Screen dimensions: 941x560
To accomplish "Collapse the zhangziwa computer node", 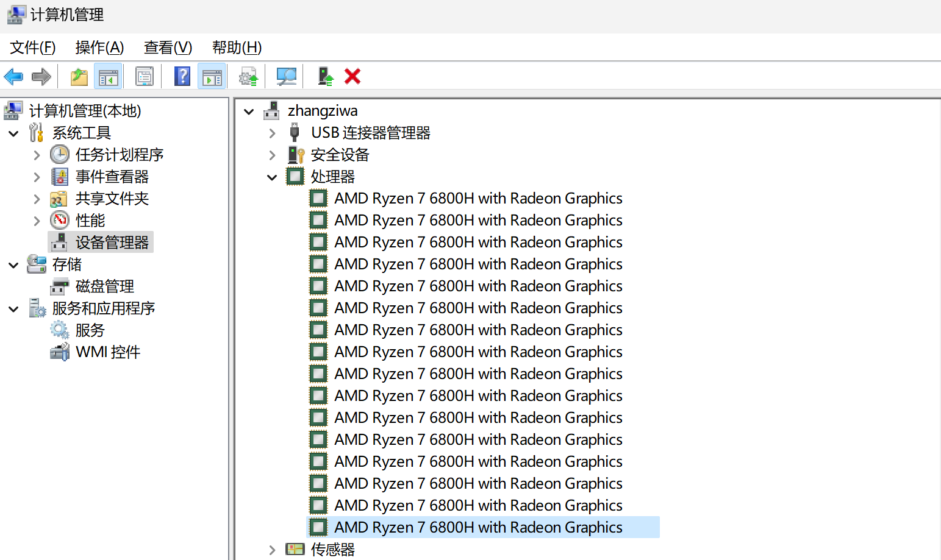I will [249, 112].
